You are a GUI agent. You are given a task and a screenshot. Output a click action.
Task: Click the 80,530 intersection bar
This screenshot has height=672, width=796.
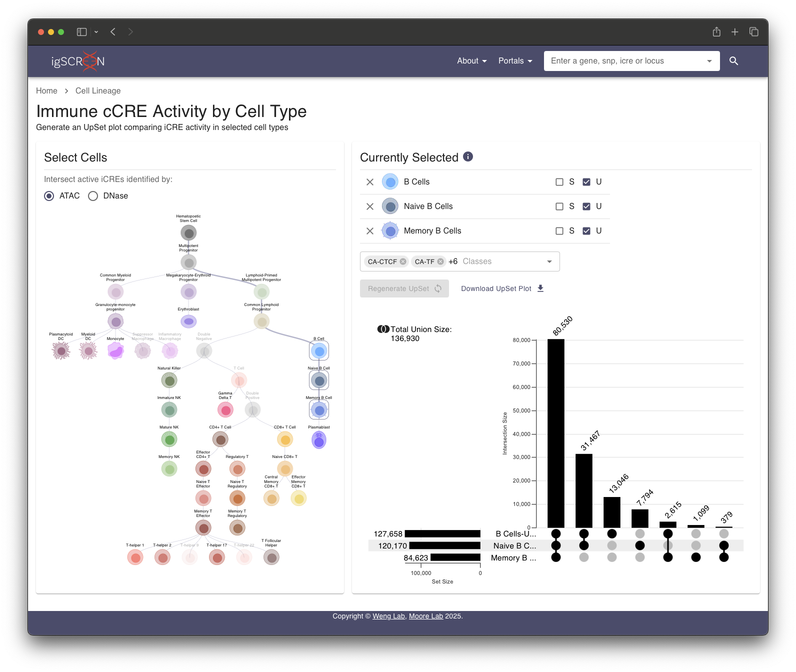coord(555,433)
